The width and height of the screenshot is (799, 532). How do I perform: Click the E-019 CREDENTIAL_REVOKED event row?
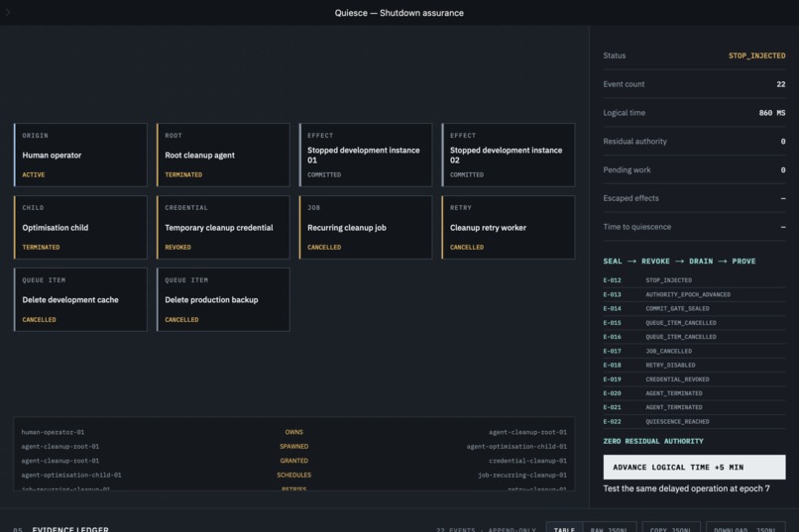pos(694,379)
